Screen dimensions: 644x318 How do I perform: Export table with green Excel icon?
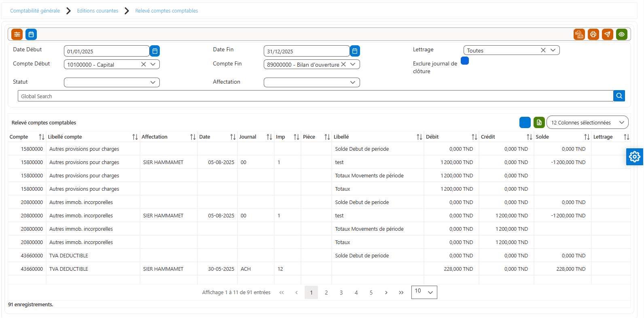(539, 122)
